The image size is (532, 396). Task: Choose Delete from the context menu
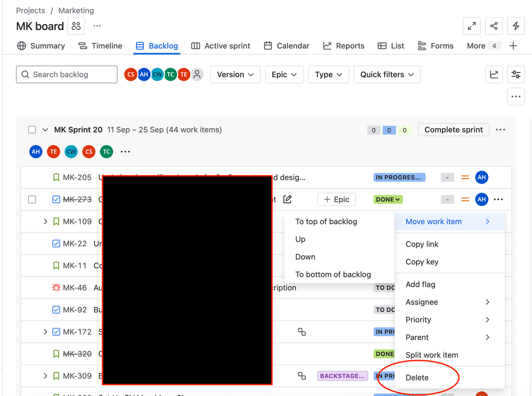(x=417, y=377)
